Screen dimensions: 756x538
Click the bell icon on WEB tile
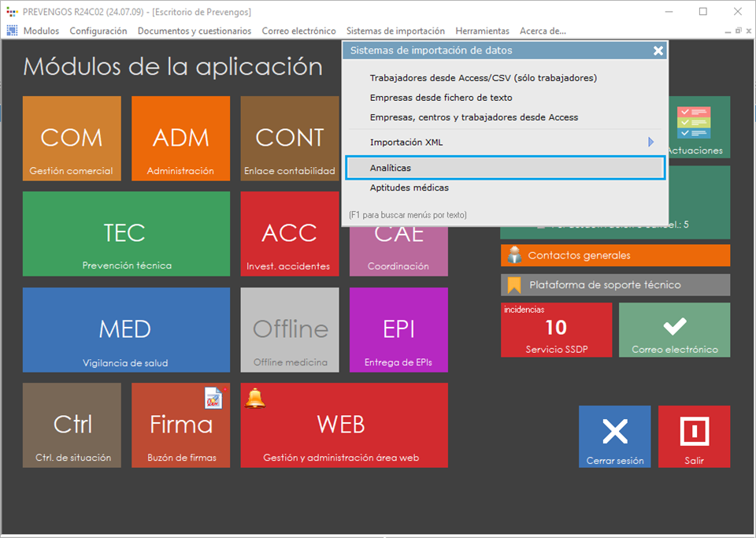(254, 399)
